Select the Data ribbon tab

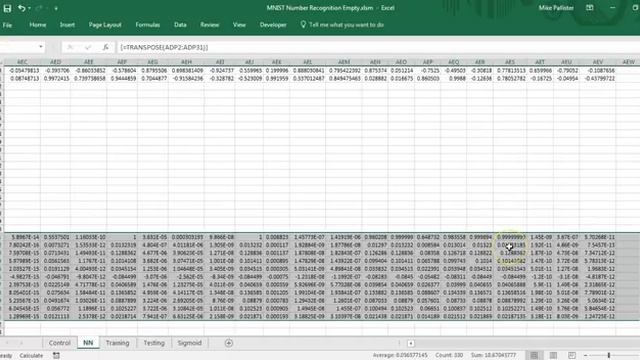click(x=180, y=25)
